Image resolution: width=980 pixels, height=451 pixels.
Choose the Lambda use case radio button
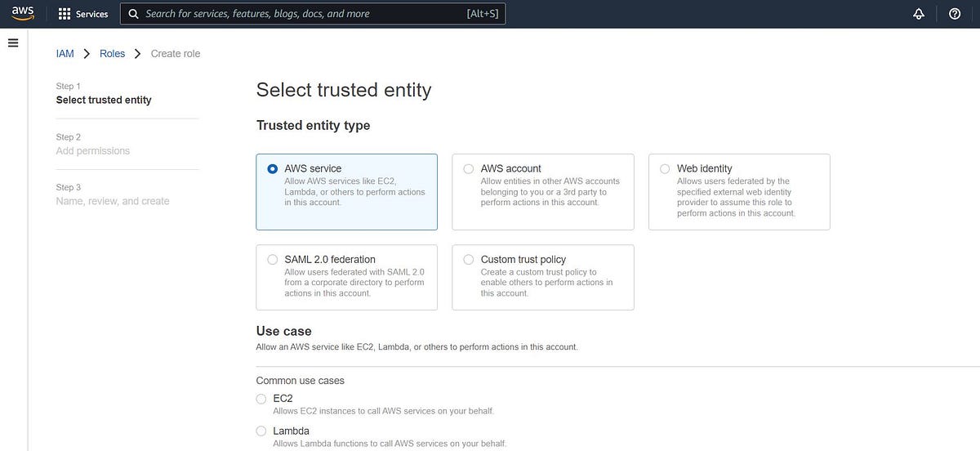(x=261, y=431)
